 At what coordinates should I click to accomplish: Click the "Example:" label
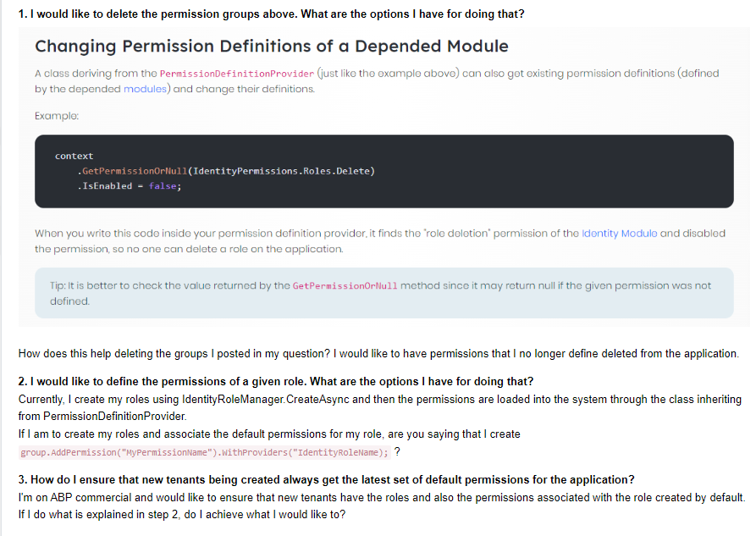pyautogui.click(x=57, y=116)
